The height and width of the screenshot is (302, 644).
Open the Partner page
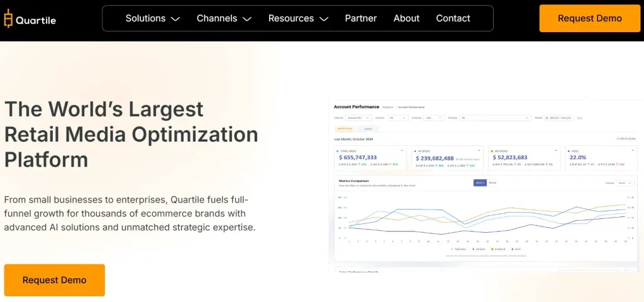coord(360,18)
